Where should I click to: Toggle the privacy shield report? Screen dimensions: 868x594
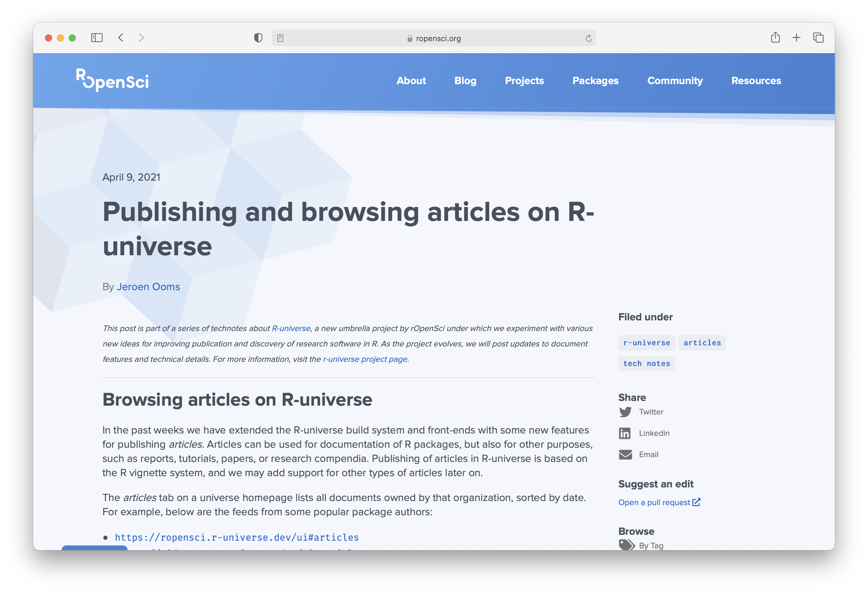click(258, 37)
